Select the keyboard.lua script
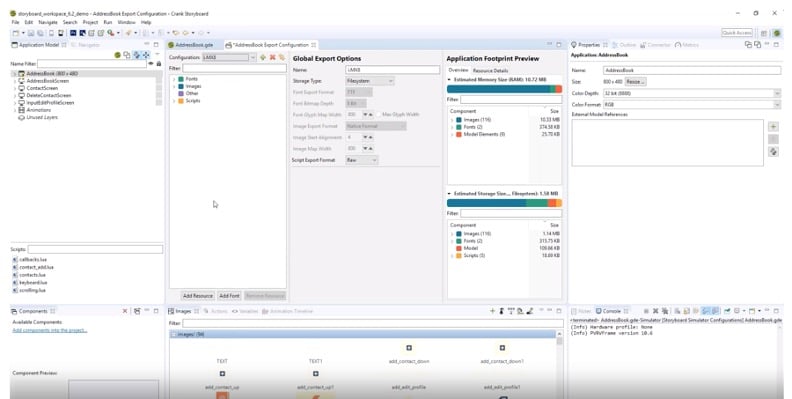This screenshot has width=792, height=399. [33, 283]
